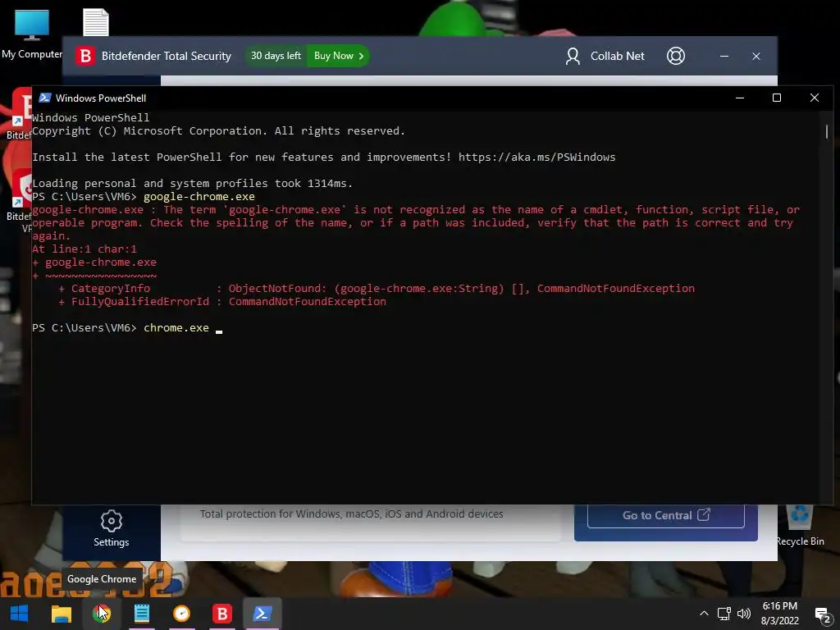Show hidden system tray icons
Image resolution: width=840 pixels, height=630 pixels.
pos(704,614)
